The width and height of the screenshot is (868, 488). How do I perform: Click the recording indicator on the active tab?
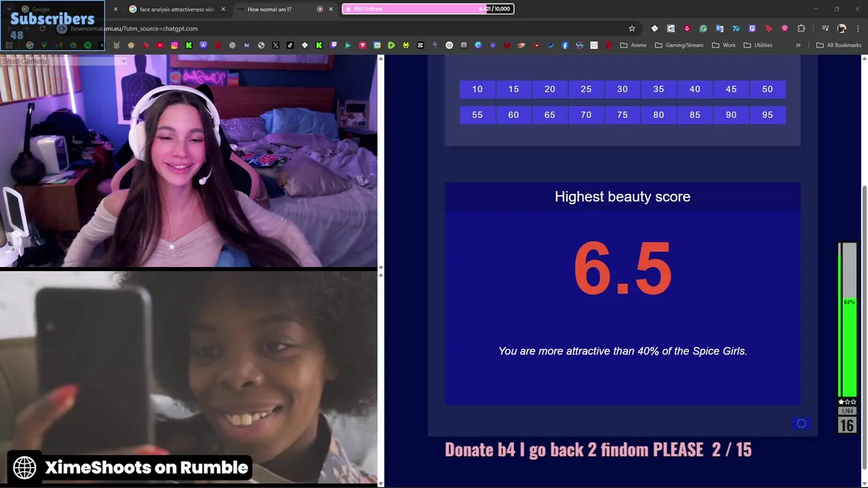320,9
